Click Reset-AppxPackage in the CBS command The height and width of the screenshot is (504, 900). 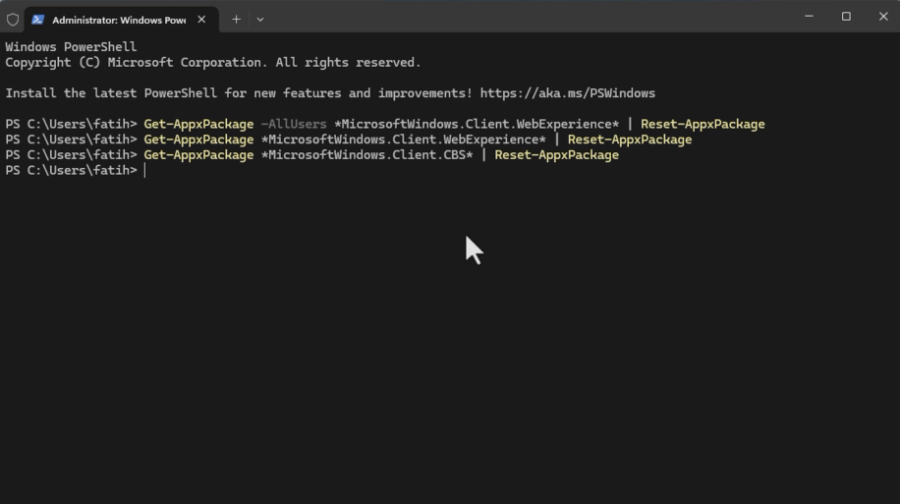coord(557,155)
